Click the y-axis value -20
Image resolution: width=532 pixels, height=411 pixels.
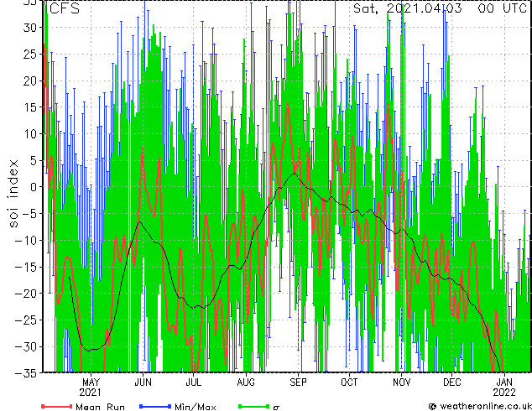point(26,294)
